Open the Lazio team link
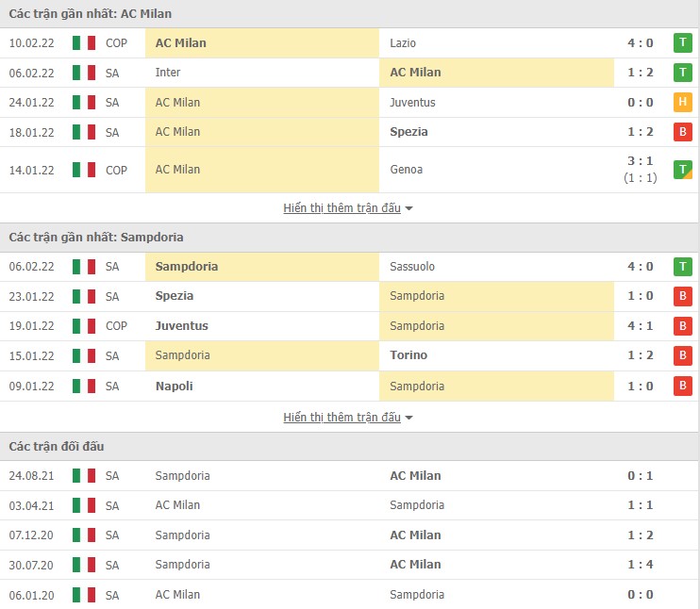Viewport: 700px width, 609px height. pos(403,42)
